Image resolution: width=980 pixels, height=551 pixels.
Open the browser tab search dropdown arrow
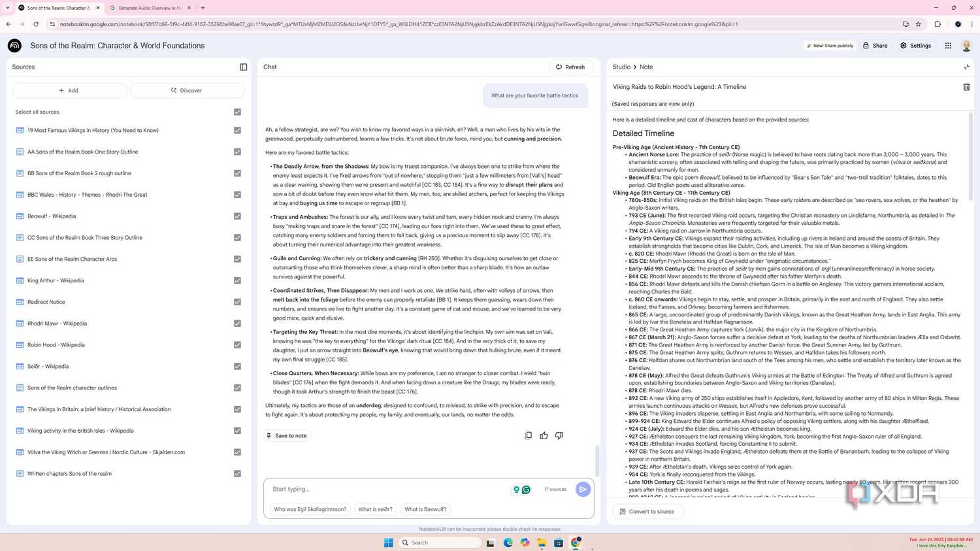point(7,8)
